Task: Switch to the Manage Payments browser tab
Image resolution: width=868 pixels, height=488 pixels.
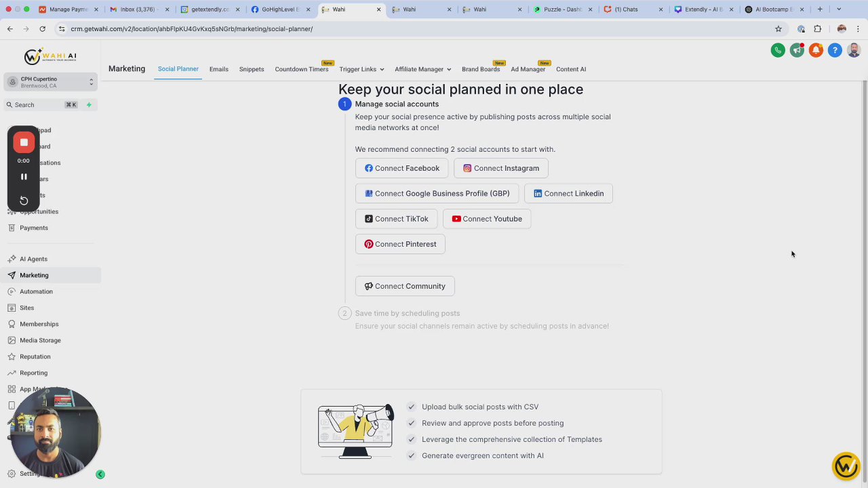Action: pyautogui.click(x=68, y=9)
